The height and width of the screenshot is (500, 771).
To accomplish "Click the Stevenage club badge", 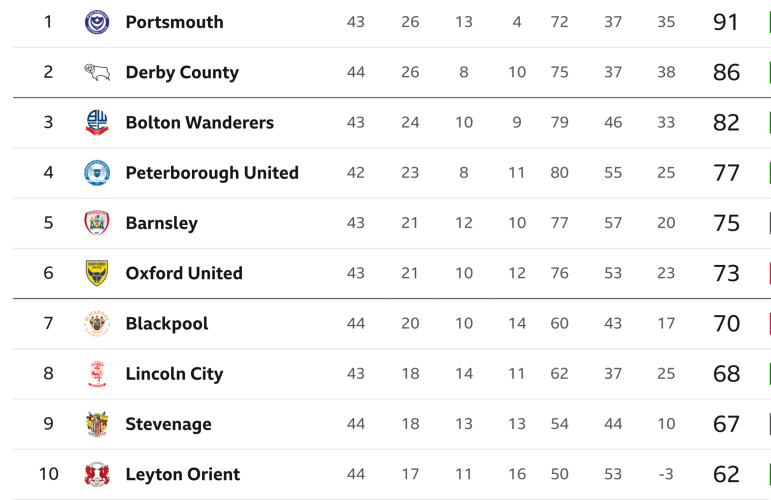I will pos(97,424).
